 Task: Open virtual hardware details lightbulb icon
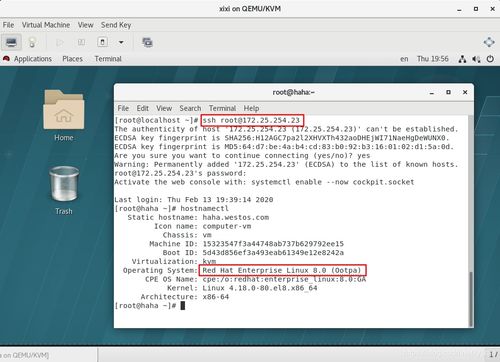32,42
